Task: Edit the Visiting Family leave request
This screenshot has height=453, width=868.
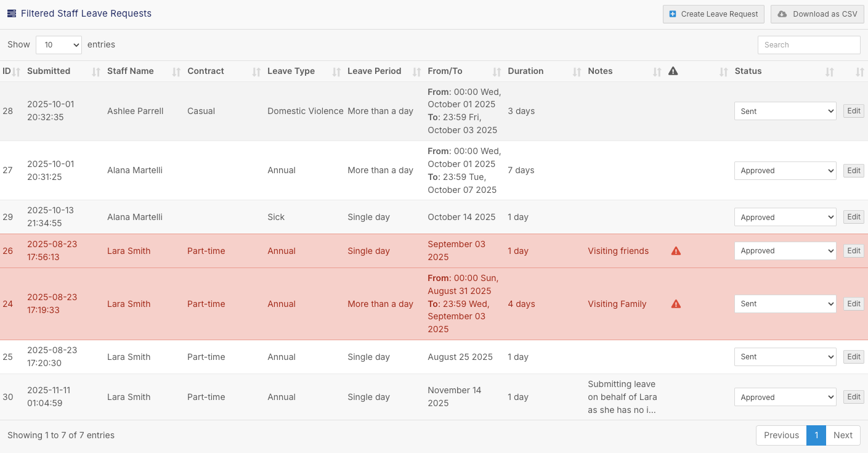Action: coord(854,304)
